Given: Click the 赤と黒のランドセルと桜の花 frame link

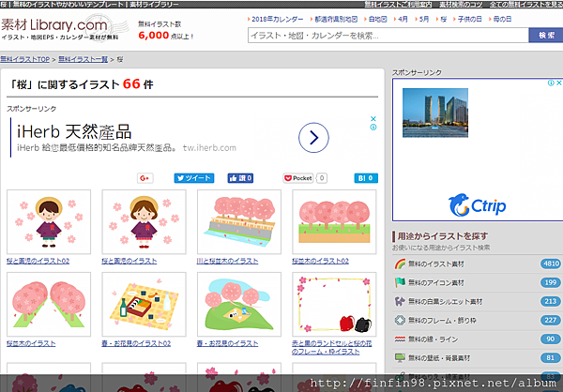Looking at the screenshot, I should point(332,348).
